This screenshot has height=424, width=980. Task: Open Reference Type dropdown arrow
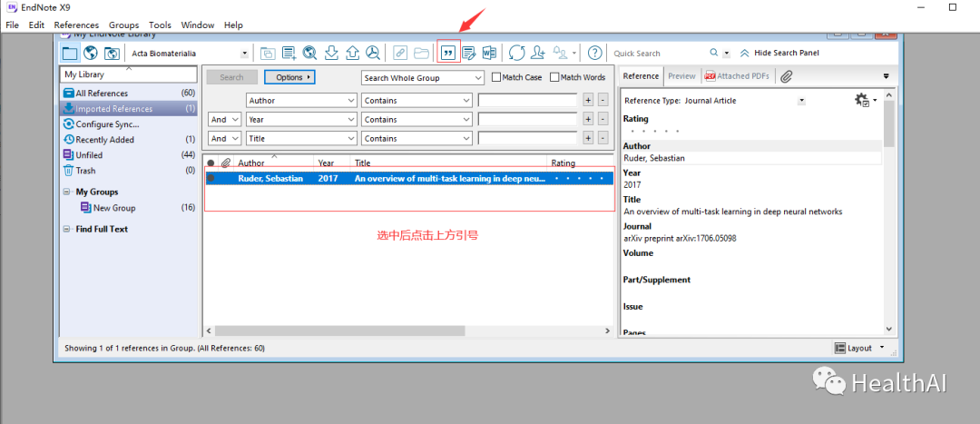tap(802, 101)
